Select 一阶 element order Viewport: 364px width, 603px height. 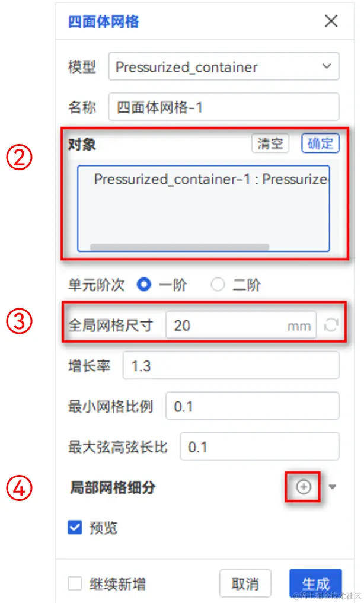[143, 285]
